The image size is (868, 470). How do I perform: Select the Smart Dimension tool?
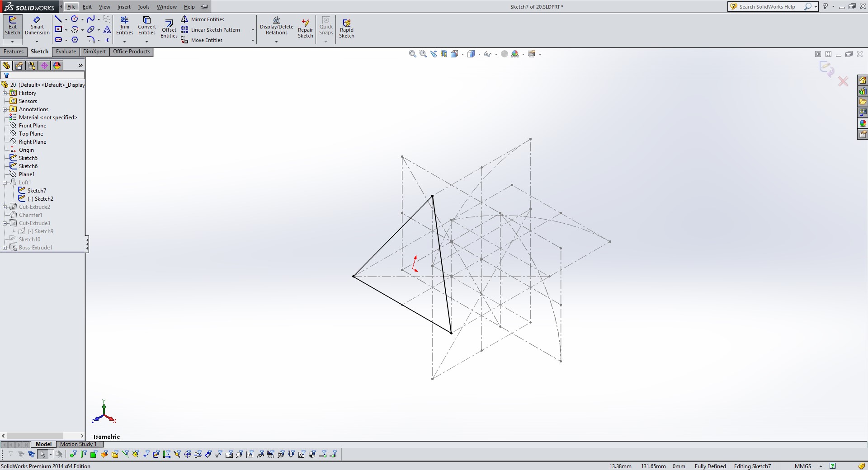click(37, 26)
